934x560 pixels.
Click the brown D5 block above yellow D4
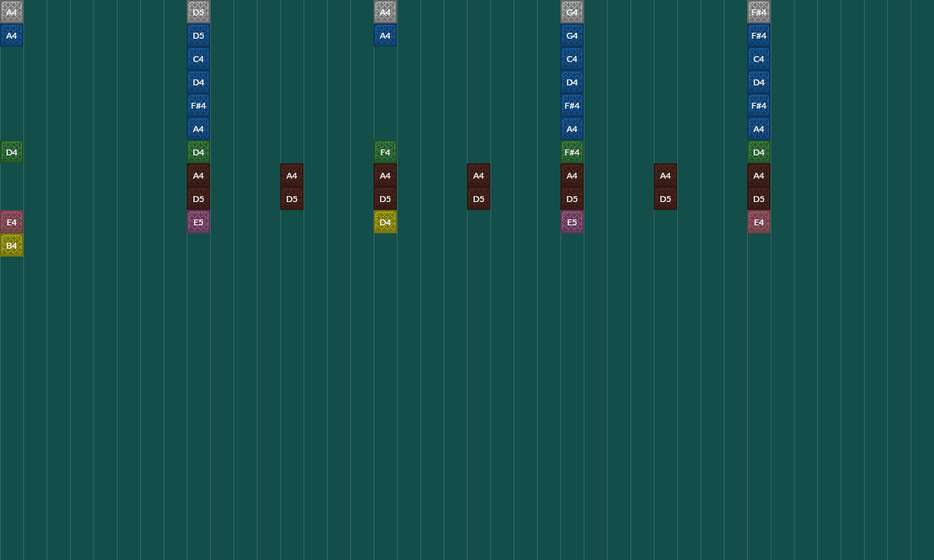click(385, 199)
